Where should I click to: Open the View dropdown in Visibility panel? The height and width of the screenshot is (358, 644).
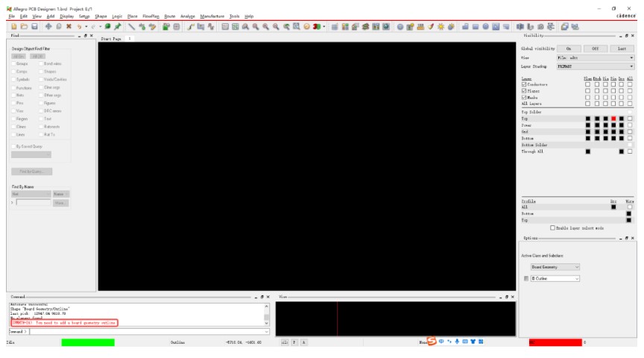point(596,58)
